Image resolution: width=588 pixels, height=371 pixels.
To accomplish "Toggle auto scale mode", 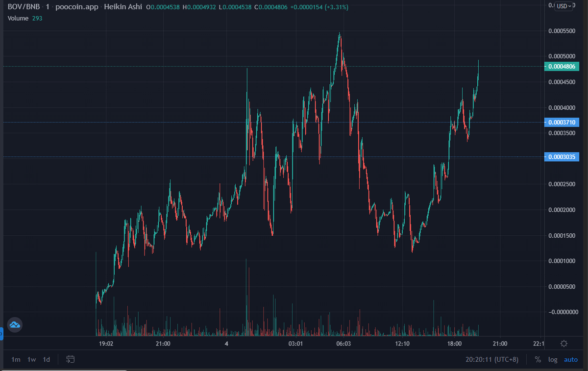I will pyautogui.click(x=571, y=359).
